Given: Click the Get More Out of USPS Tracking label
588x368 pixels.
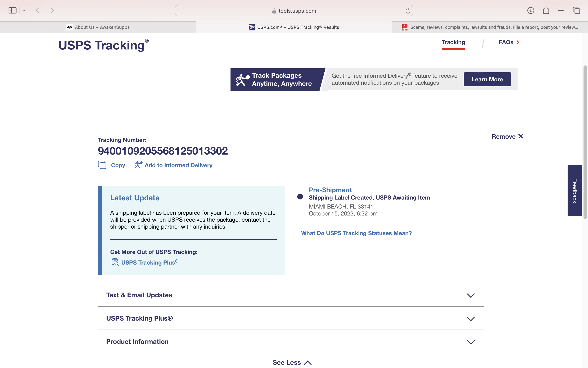Looking at the screenshot, I should (x=154, y=252).
